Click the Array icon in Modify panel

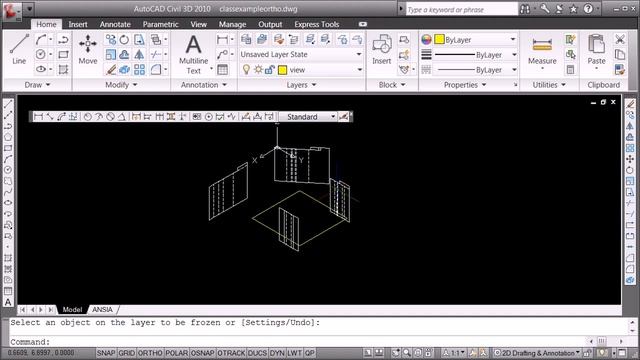coord(139,69)
